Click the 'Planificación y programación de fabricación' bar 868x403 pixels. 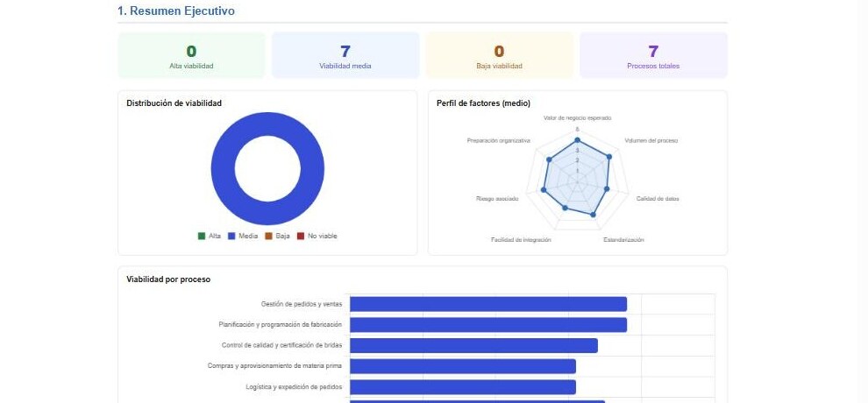click(488, 324)
